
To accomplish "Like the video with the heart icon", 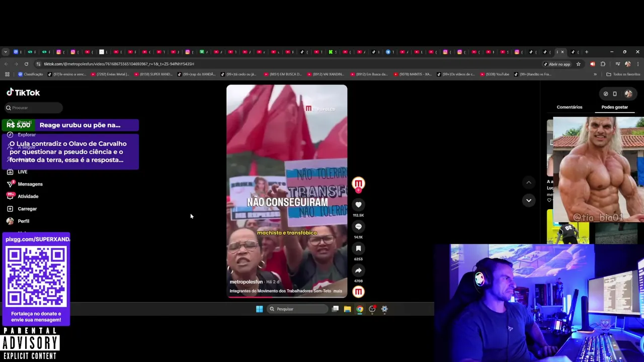I will [x=358, y=205].
